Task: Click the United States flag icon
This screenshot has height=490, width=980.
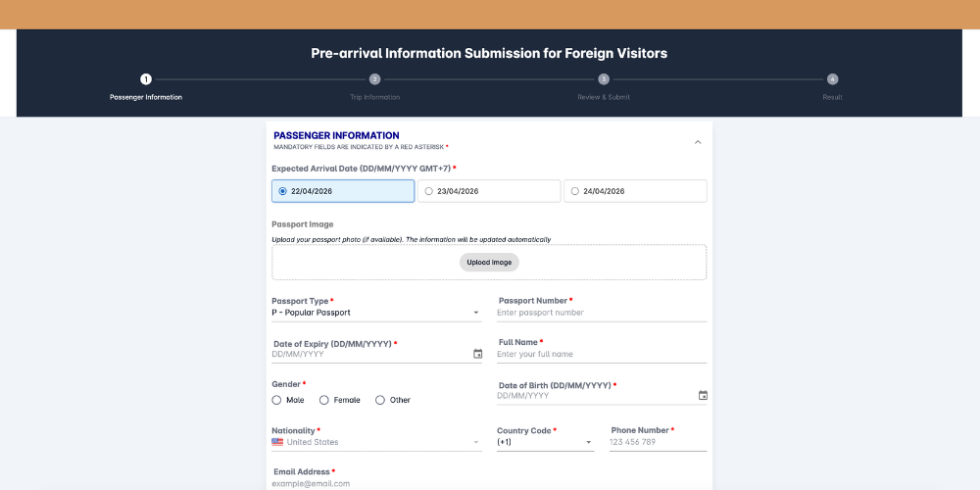Action: coord(277,442)
